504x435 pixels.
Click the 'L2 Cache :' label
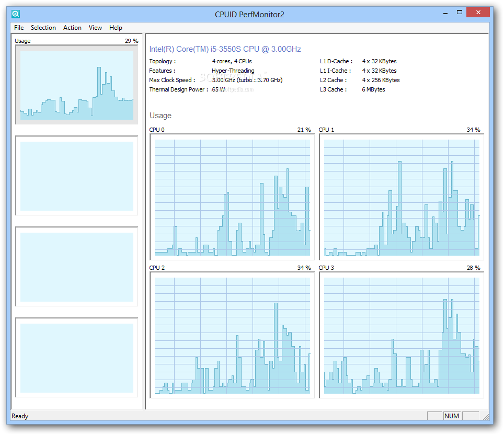(x=334, y=80)
